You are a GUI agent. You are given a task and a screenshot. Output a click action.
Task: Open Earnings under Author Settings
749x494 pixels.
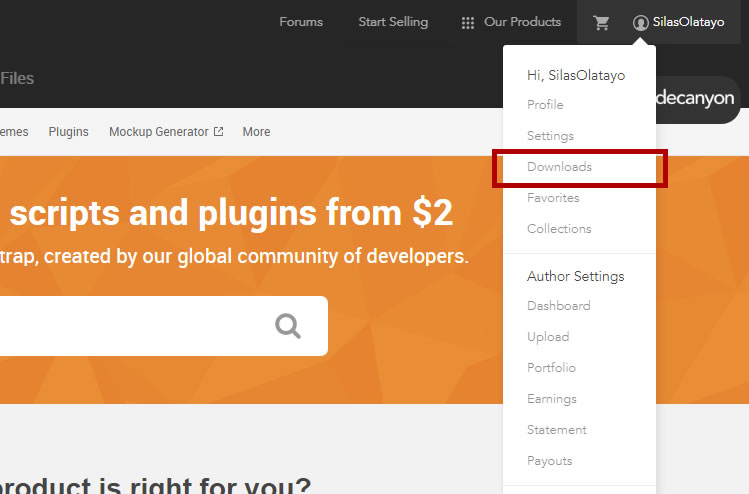pyautogui.click(x=552, y=399)
